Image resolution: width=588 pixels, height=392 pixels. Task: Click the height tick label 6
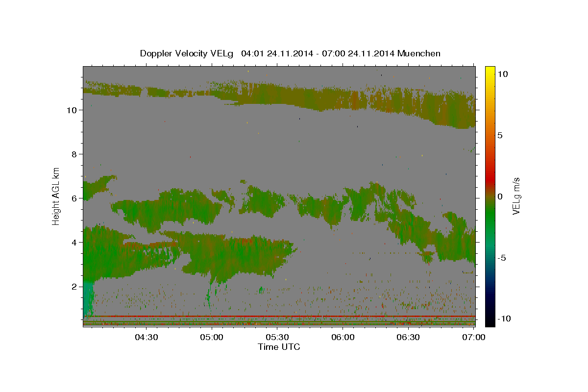[74, 198]
